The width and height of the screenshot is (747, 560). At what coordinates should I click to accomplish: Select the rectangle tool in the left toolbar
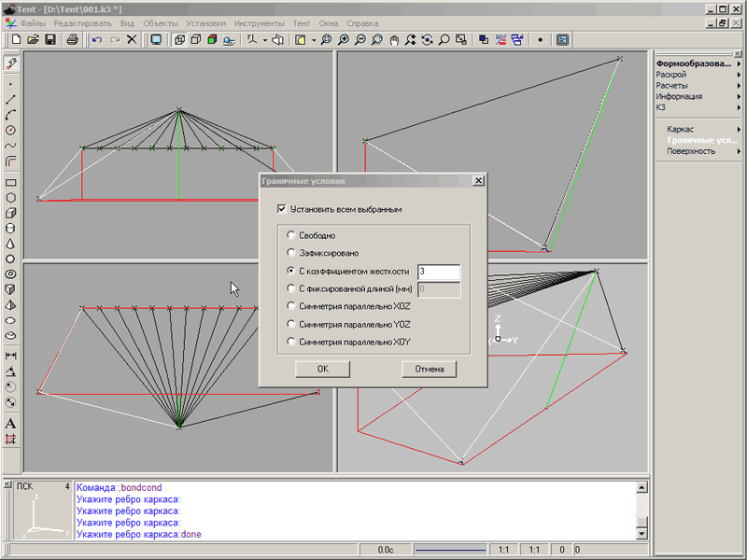[10, 182]
